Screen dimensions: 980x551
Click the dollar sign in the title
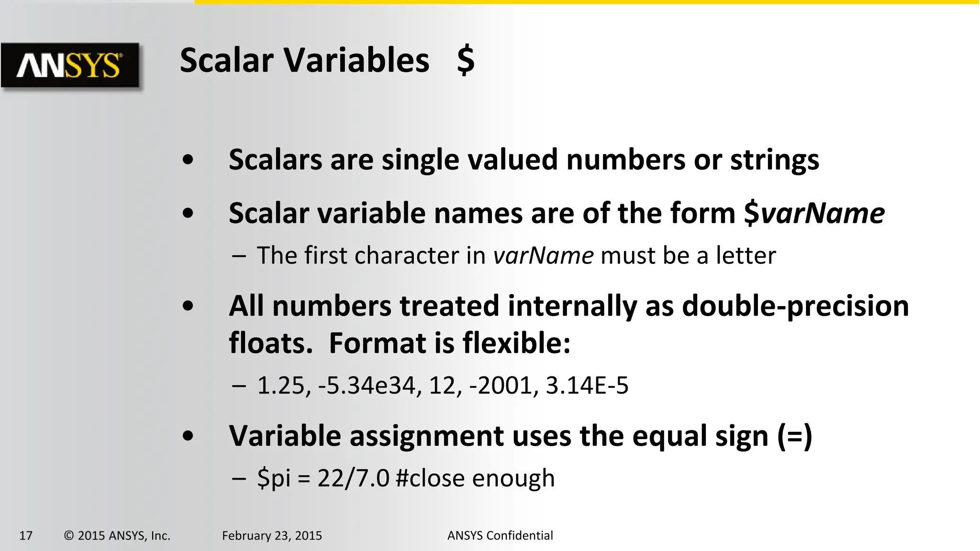(x=466, y=60)
